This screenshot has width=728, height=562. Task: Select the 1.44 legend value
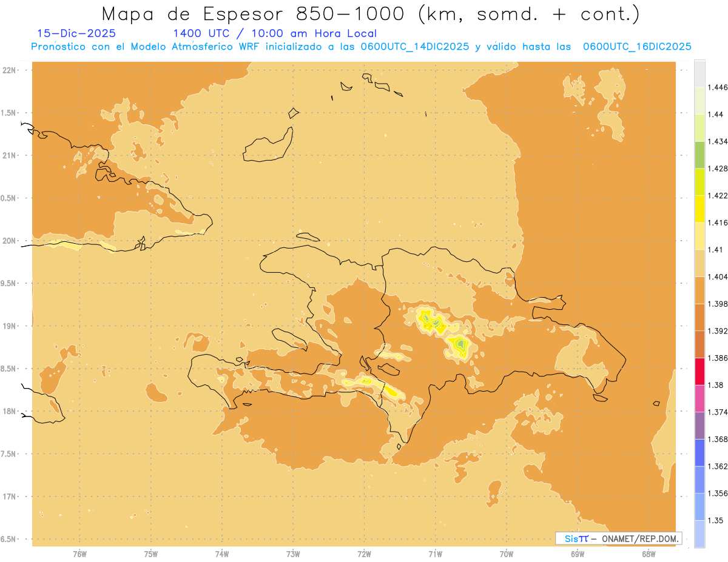point(716,115)
